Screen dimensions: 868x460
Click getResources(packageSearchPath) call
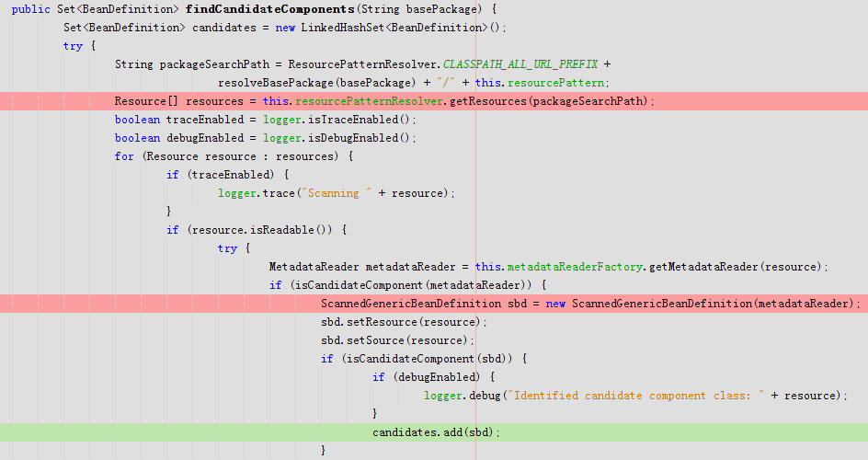point(549,101)
